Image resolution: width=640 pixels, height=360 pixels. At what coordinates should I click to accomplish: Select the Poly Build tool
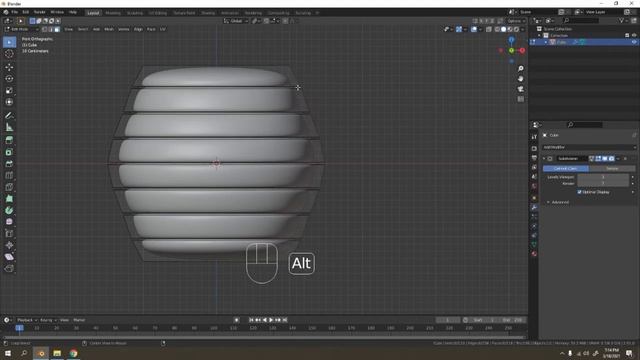pyautogui.click(x=9, y=198)
